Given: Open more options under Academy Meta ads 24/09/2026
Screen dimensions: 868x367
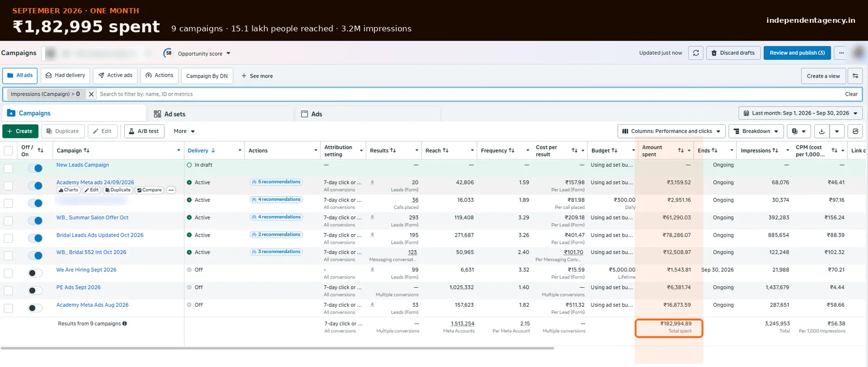Looking at the screenshot, I should pos(171,190).
